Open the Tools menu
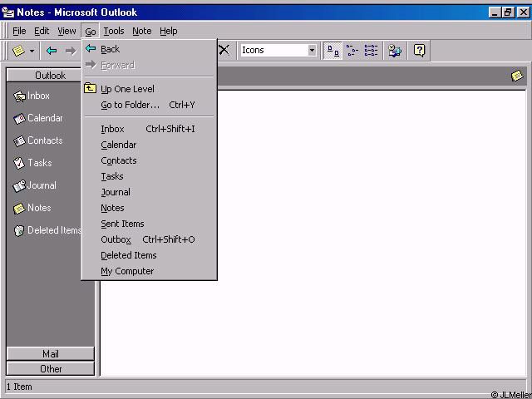This screenshot has width=532, height=399. (114, 32)
